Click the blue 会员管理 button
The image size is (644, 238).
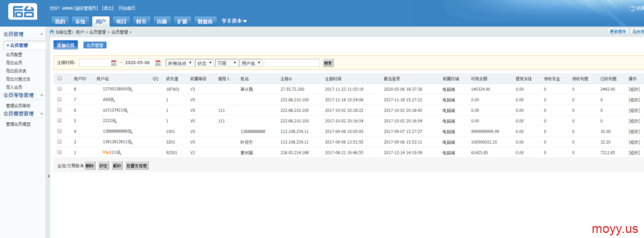point(96,45)
